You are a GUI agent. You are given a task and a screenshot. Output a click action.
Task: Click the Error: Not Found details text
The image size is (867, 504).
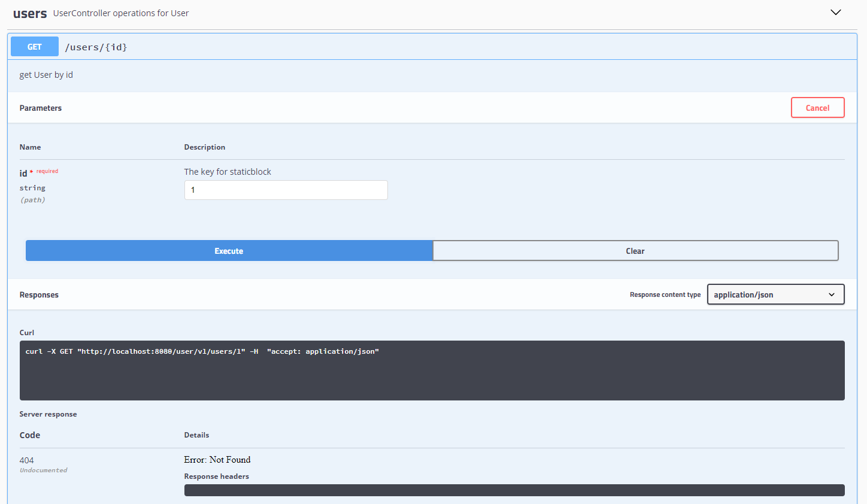217,459
